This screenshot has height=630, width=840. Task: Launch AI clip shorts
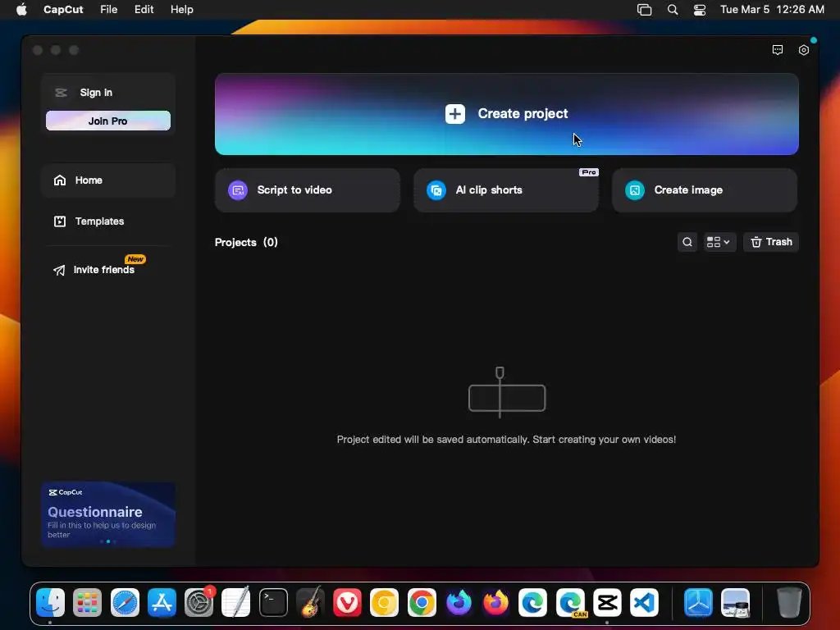click(x=505, y=190)
